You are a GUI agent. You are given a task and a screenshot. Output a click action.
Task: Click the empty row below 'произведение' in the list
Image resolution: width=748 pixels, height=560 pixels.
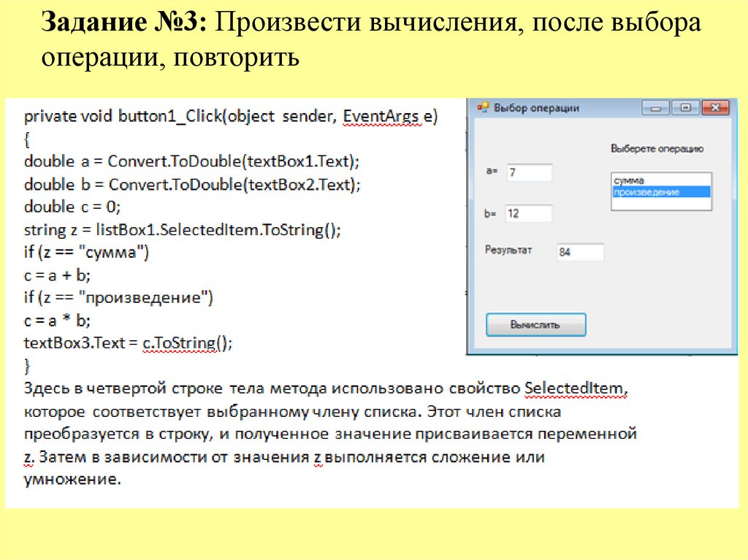tap(660, 204)
